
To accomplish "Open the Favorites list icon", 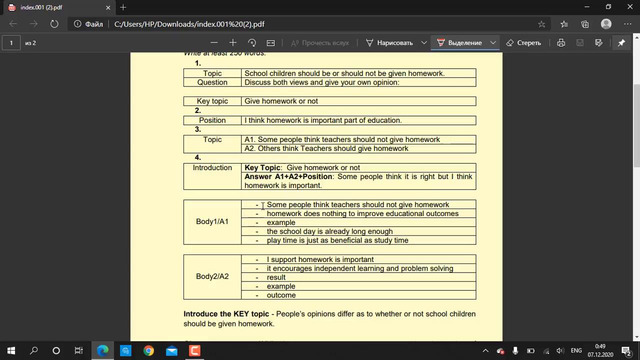I will click(x=564, y=24).
